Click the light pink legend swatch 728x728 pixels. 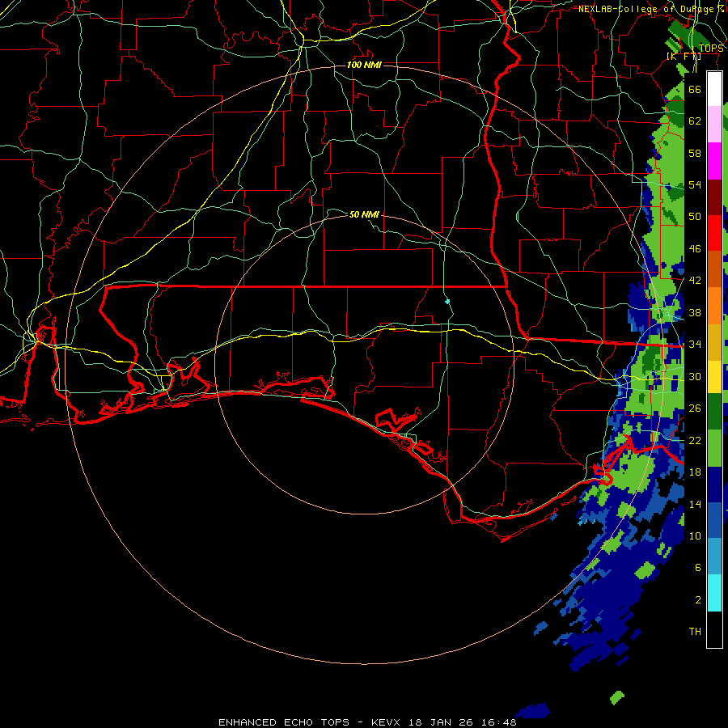[x=714, y=125]
